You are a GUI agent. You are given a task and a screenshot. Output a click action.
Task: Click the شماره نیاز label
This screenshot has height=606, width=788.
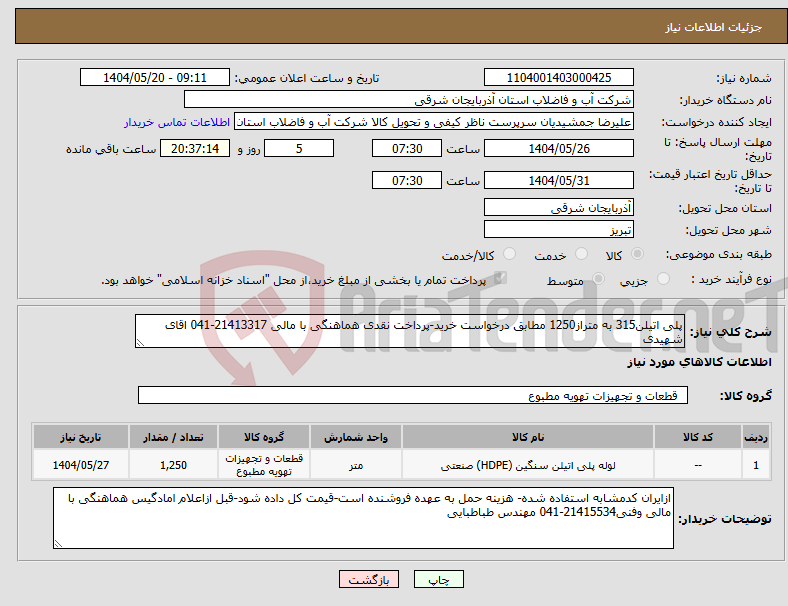click(744, 78)
